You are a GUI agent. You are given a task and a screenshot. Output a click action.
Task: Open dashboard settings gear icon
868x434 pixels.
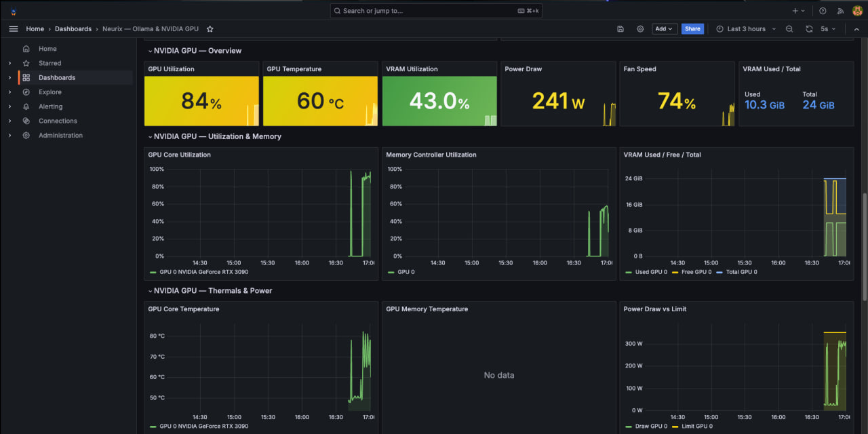(640, 29)
